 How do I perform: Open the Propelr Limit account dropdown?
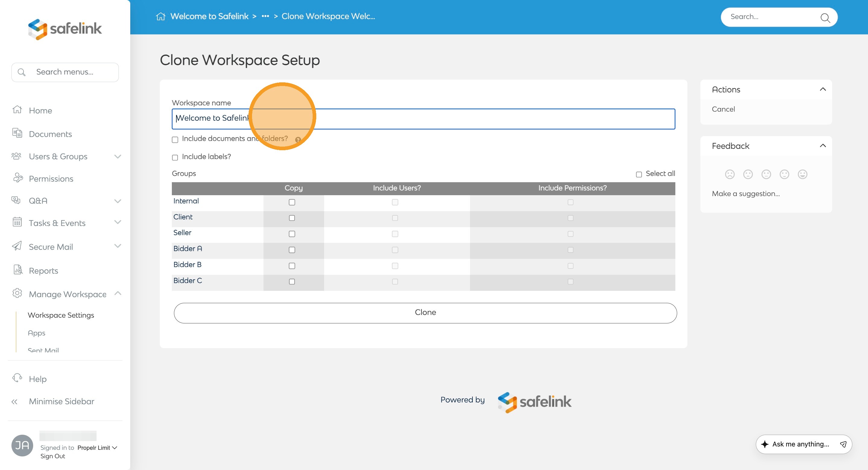[97, 447]
